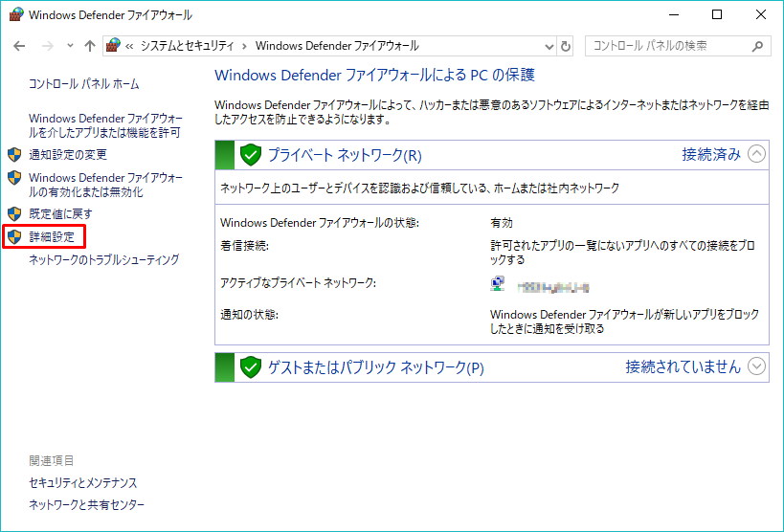Open ネットワークのトラブルシューティング link
The image size is (784, 532).
click(x=103, y=260)
